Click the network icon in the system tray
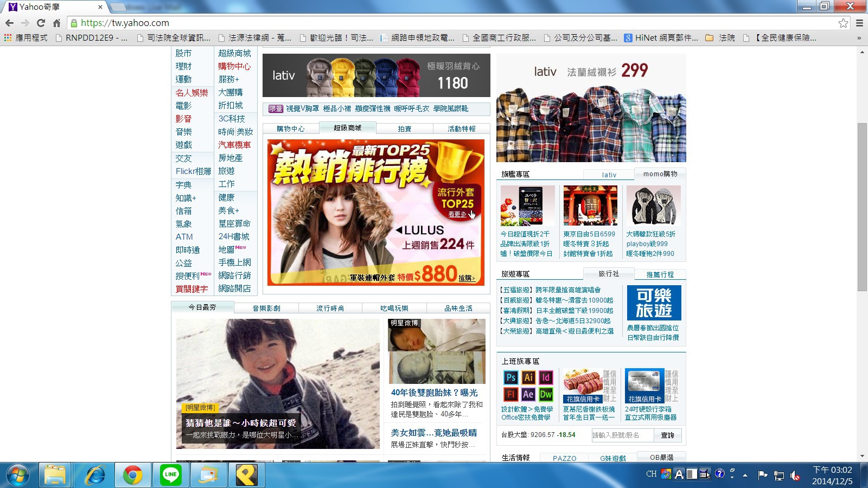This screenshot has width=868, height=488. tap(779, 476)
